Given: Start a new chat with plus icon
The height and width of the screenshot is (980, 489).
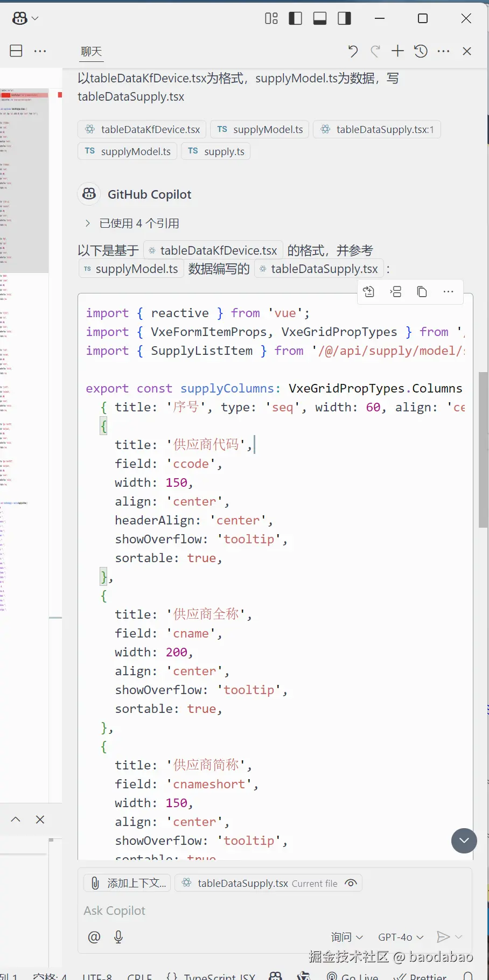Looking at the screenshot, I should click(x=397, y=51).
